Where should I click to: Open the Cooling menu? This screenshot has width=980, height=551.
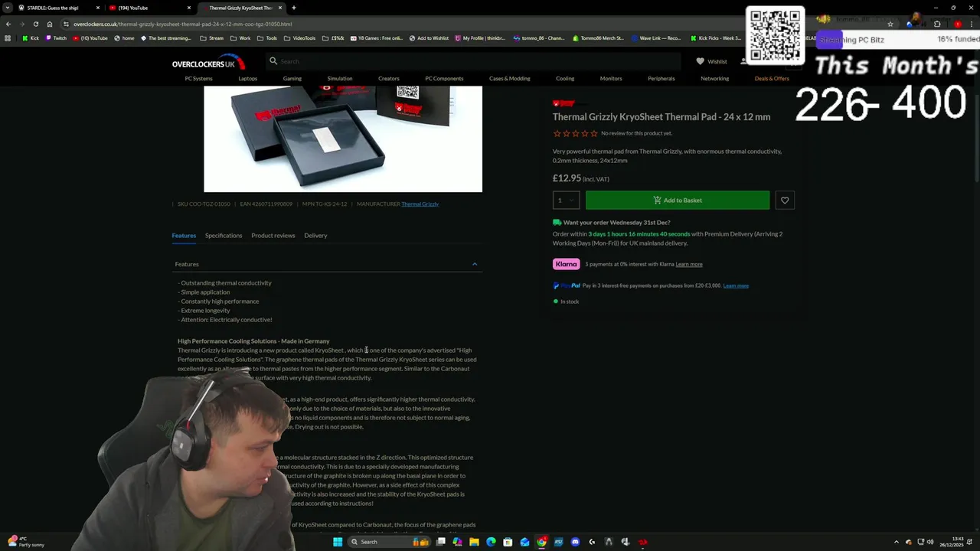click(x=565, y=78)
